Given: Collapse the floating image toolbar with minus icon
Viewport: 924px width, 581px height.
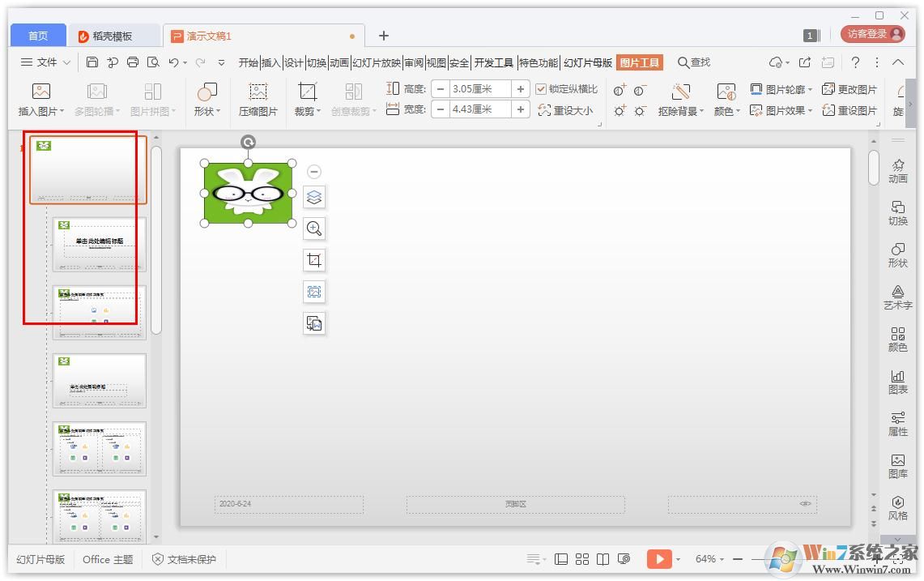Looking at the screenshot, I should click(314, 172).
